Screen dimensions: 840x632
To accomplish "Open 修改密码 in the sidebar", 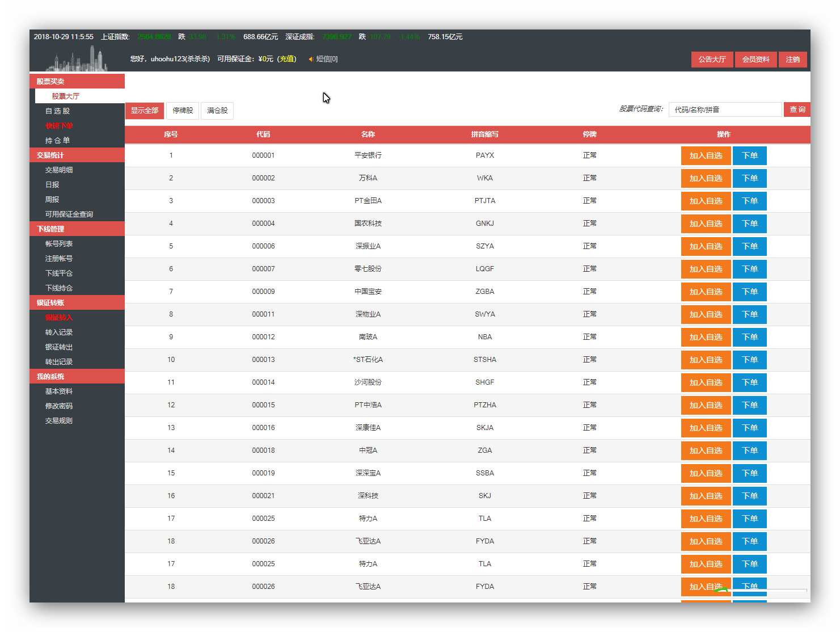I will [59, 406].
